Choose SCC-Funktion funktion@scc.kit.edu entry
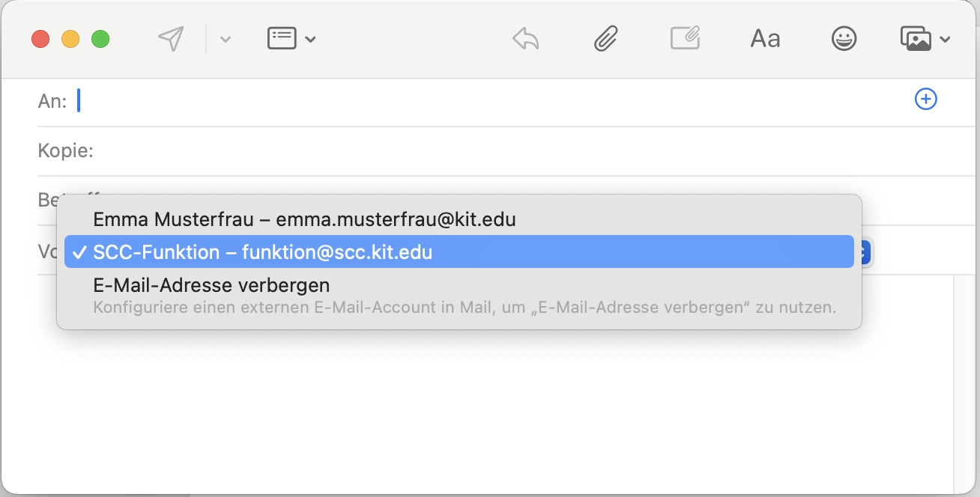 pyautogui.click(x=262, y=252)
